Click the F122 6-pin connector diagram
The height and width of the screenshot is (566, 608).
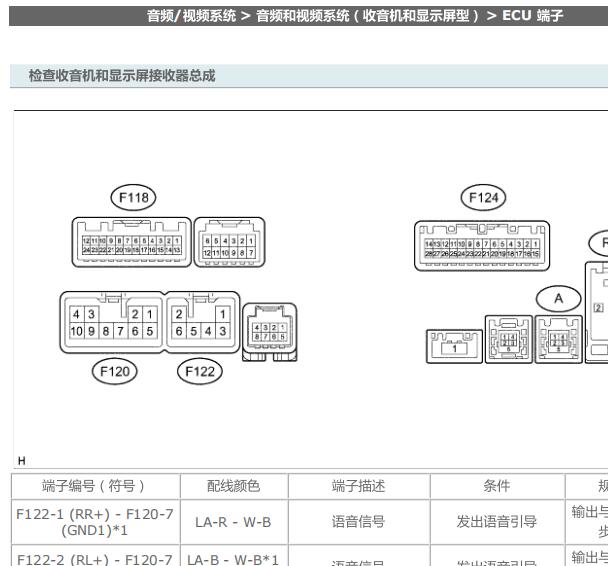[203, 323]
